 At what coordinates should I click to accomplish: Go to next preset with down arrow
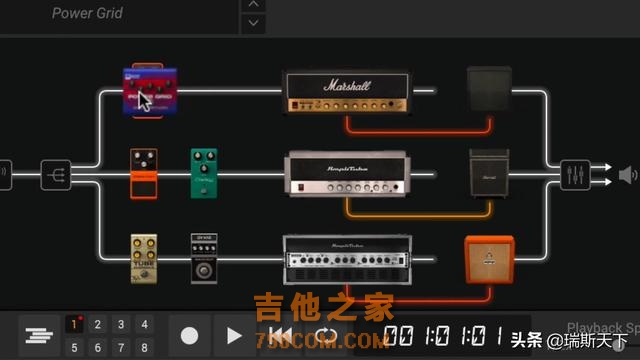click(253, 24)
